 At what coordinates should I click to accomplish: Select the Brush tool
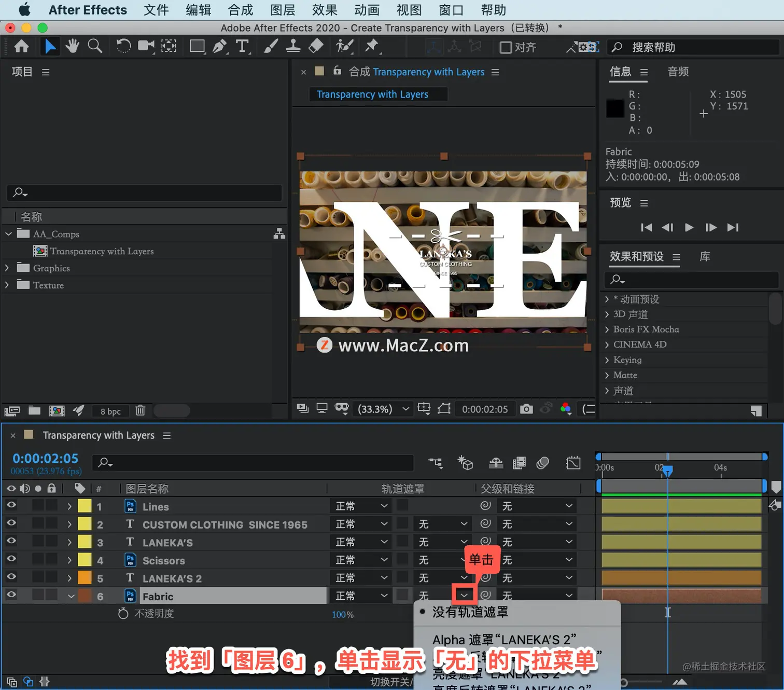pos(271,46)
